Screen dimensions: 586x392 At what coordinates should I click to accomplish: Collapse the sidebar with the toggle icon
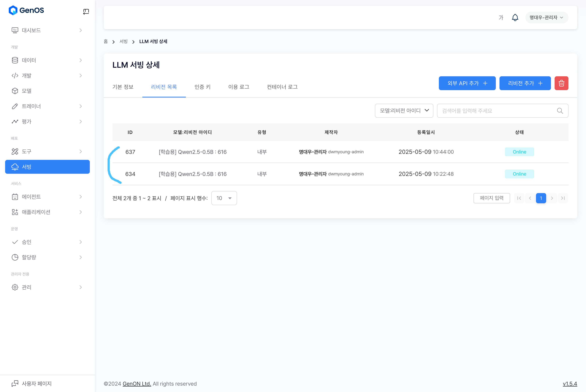[x=86, y=11]
